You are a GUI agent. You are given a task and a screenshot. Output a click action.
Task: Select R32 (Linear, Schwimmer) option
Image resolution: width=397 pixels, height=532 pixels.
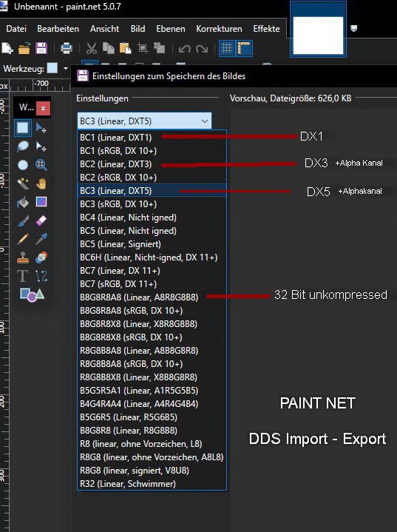(x=152, y=483)
